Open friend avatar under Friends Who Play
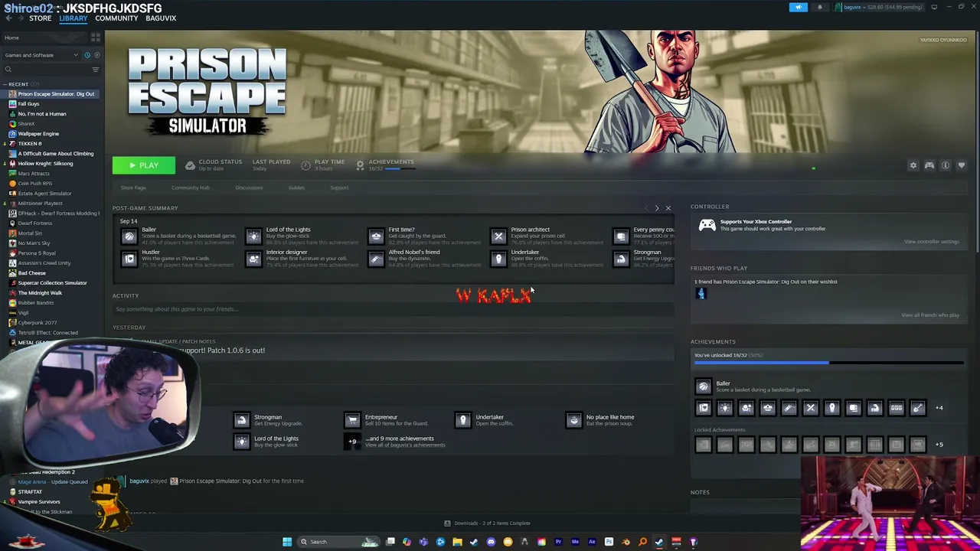Image resolution: width=980 pixels, height=551 pixels. 701,294
